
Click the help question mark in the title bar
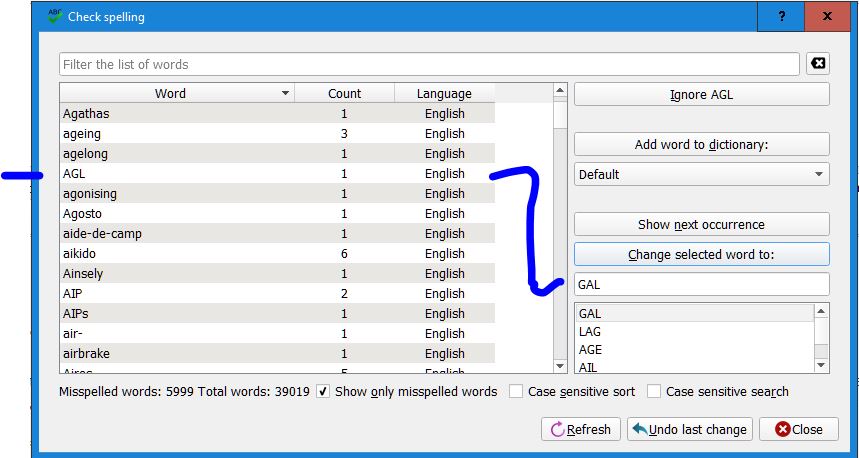782,16
